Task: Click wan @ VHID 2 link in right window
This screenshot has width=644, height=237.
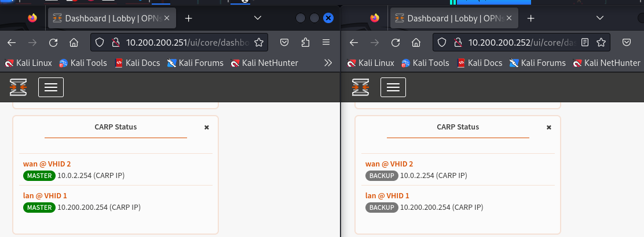Action: click(x=389, y=164)
